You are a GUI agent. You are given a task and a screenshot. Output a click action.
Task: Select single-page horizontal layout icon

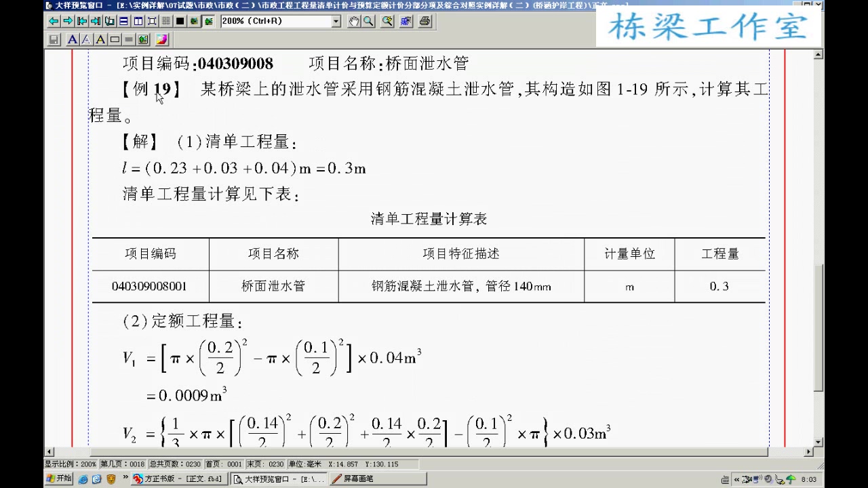tap(123, 21)
